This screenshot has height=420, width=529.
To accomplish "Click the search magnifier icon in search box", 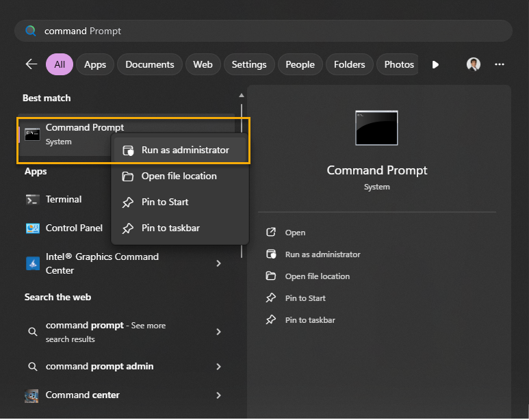I will click(x=31, y=31).
